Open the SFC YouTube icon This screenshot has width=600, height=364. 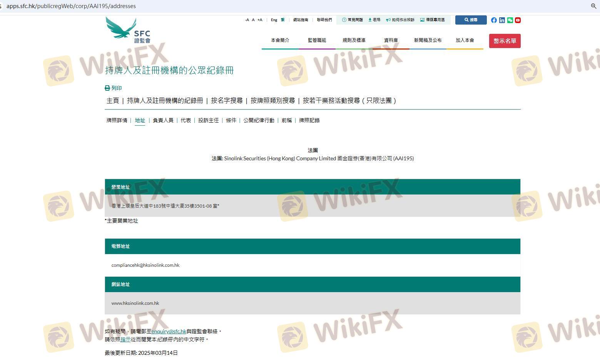click(x=518, y=20)
